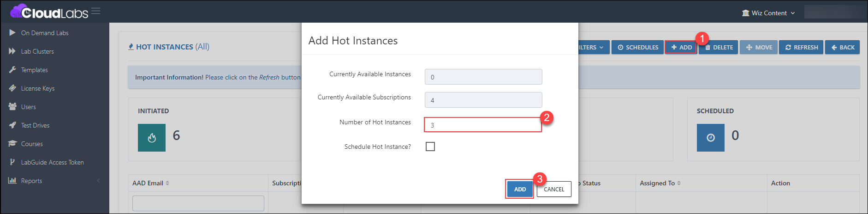Click the Templates wrench icon

coord(12,70)
